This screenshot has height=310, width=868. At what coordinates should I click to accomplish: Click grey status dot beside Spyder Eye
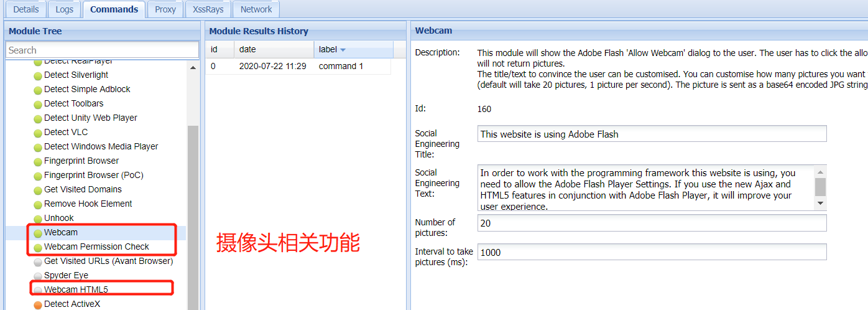tap(38, 276)
